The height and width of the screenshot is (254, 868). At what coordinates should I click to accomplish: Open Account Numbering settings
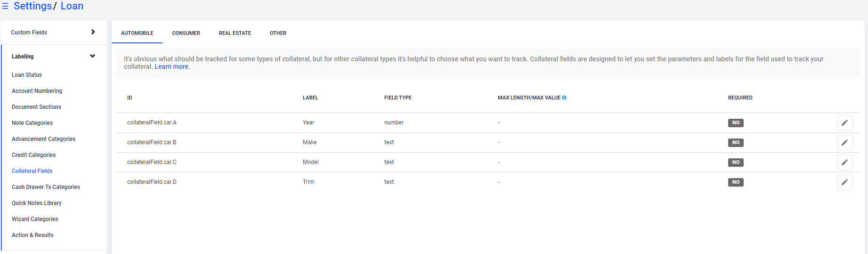click(x=37, y=91)
